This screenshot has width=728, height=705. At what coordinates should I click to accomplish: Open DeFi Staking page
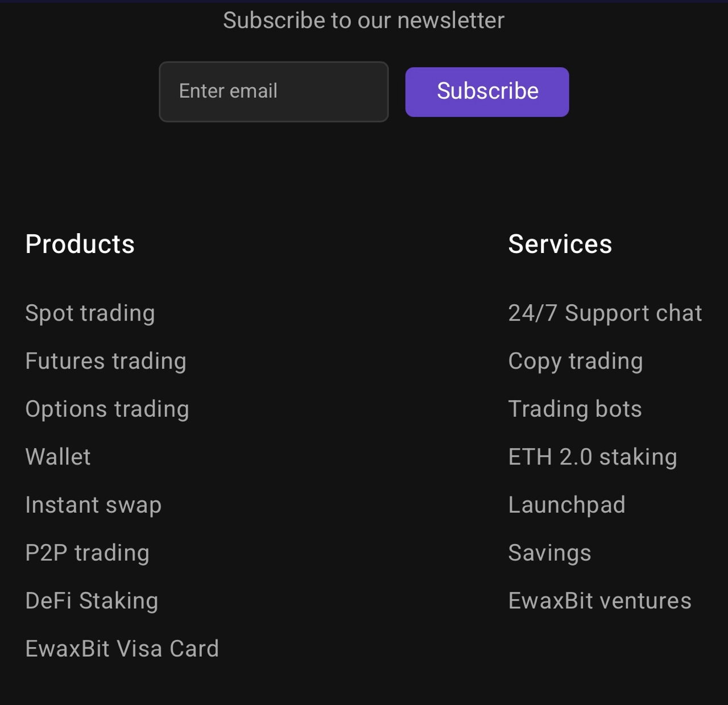(92, 600)
